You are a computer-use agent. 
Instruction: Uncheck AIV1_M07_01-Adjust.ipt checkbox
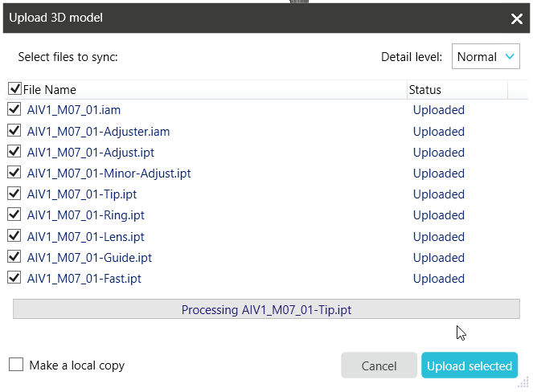click(14, 152)
